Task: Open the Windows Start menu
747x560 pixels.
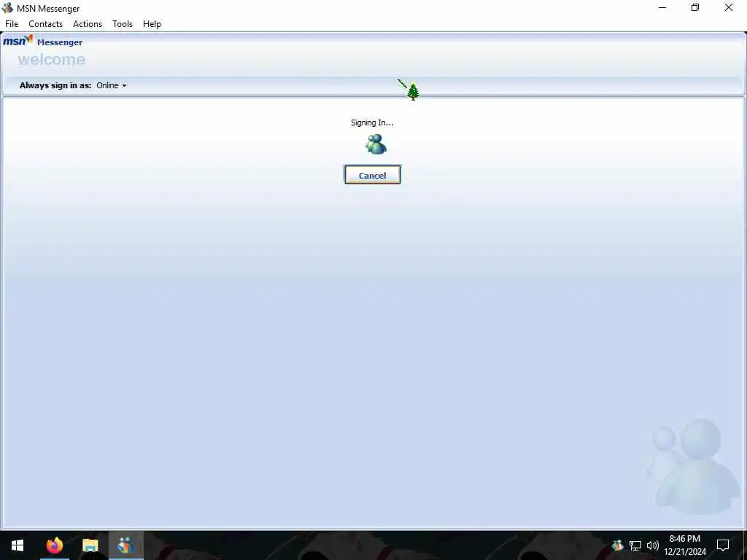Action: [18, 545]
